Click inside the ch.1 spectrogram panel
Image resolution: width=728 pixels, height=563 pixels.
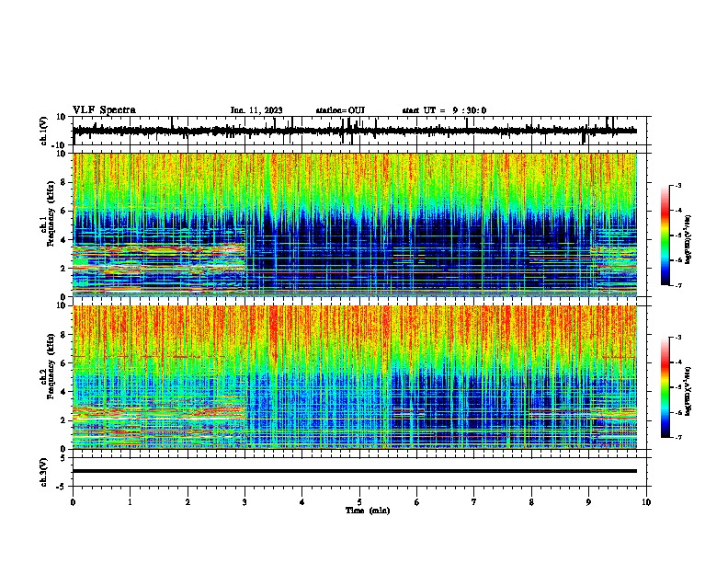pyautogui.click(x=354, y=224)
